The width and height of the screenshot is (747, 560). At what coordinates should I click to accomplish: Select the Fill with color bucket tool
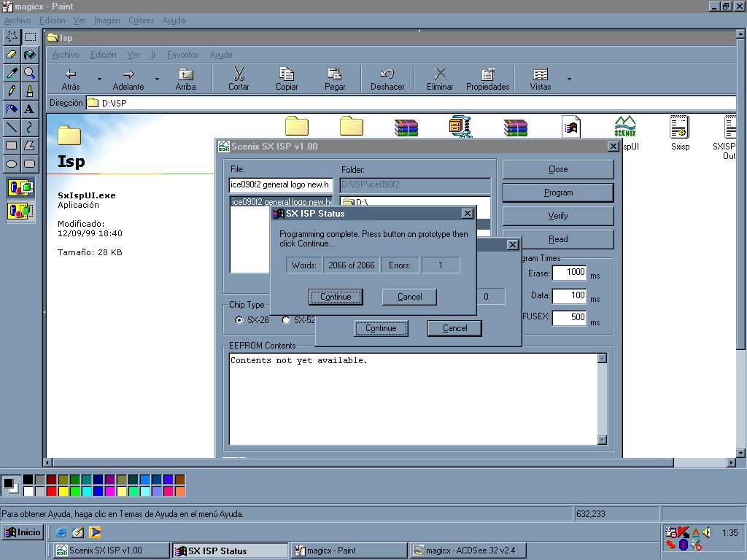click(29, 55)
